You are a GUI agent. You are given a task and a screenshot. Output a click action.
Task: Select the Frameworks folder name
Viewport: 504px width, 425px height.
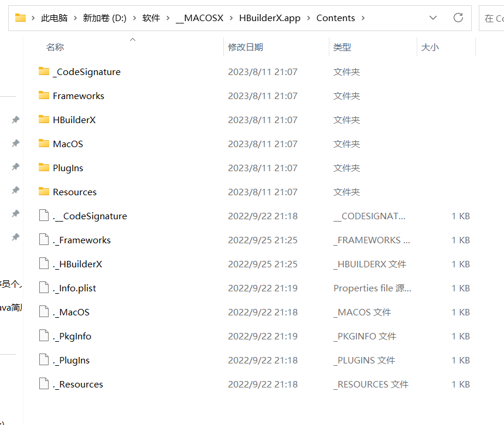click(79, 96)
